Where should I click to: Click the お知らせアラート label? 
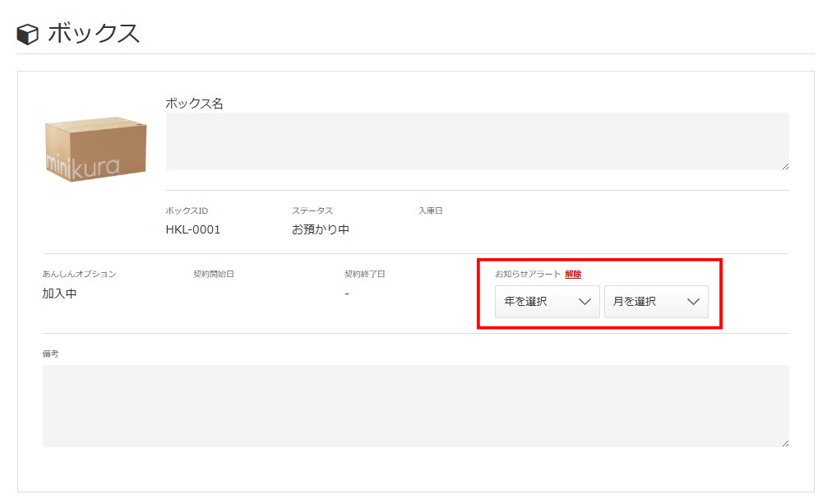coord(528,275)
